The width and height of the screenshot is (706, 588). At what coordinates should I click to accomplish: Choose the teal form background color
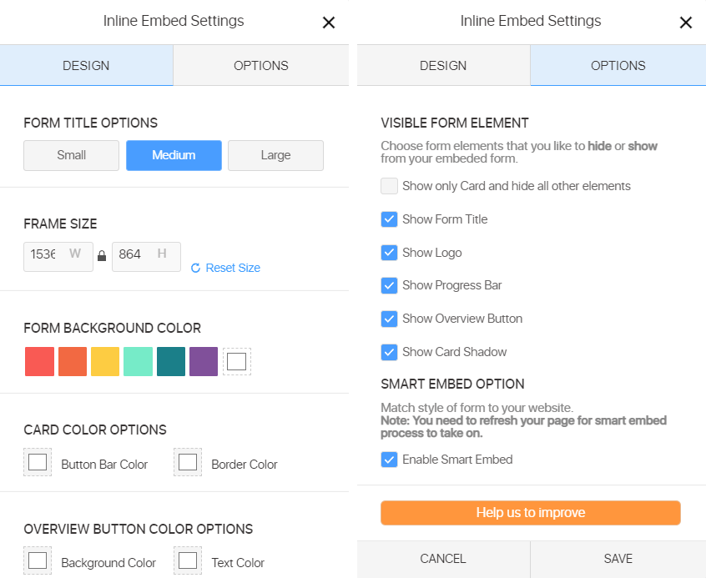171,362
